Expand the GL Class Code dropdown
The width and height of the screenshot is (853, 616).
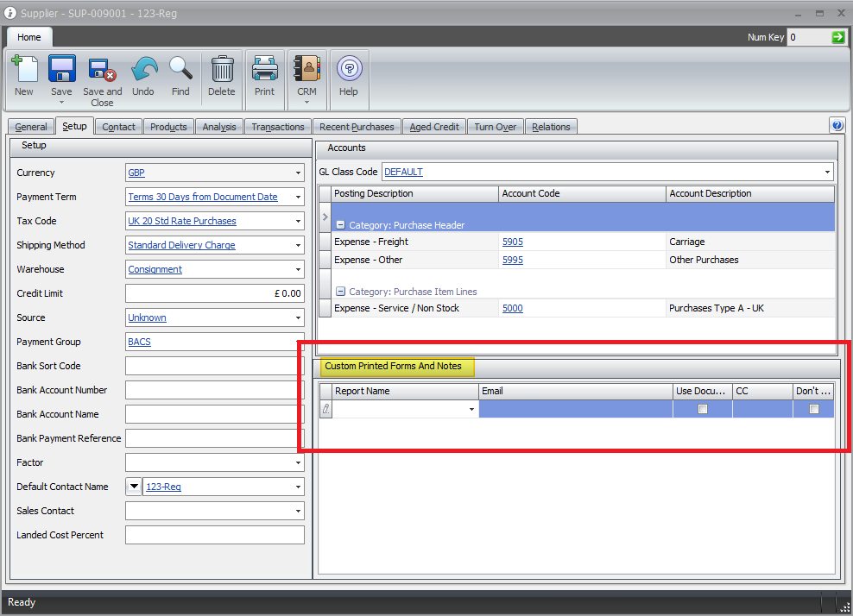coord(827,173)
